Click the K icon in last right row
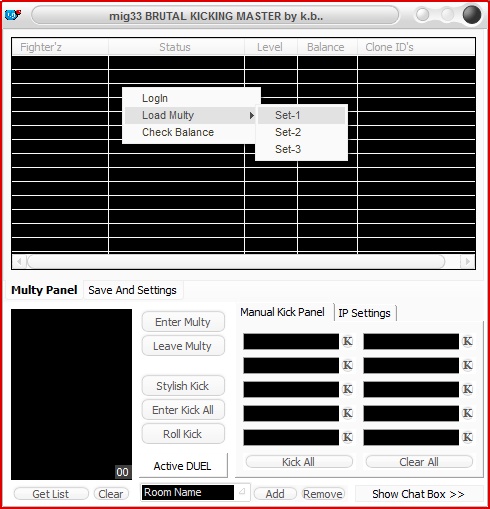The height and width of the screenshot is (509, 490). pyautogui.click(x=468, y=437)
